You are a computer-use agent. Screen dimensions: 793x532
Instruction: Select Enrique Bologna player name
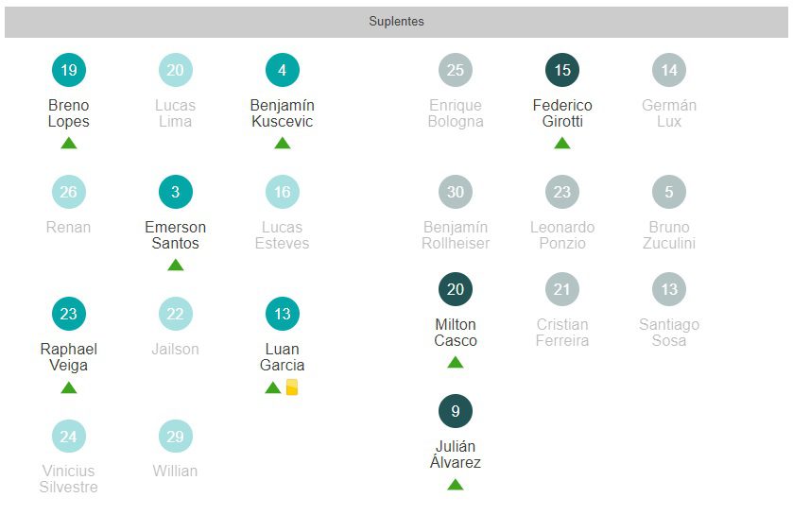tap(456, 113)
